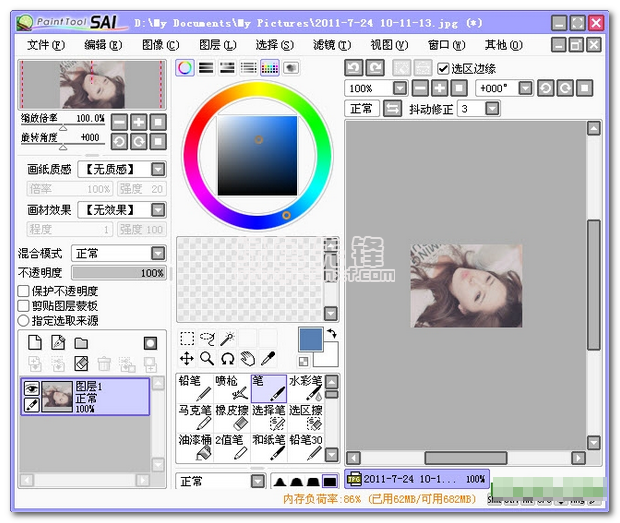Choose the magic wand tool
The image size is (620, 523).
click(x=227, y=338)
